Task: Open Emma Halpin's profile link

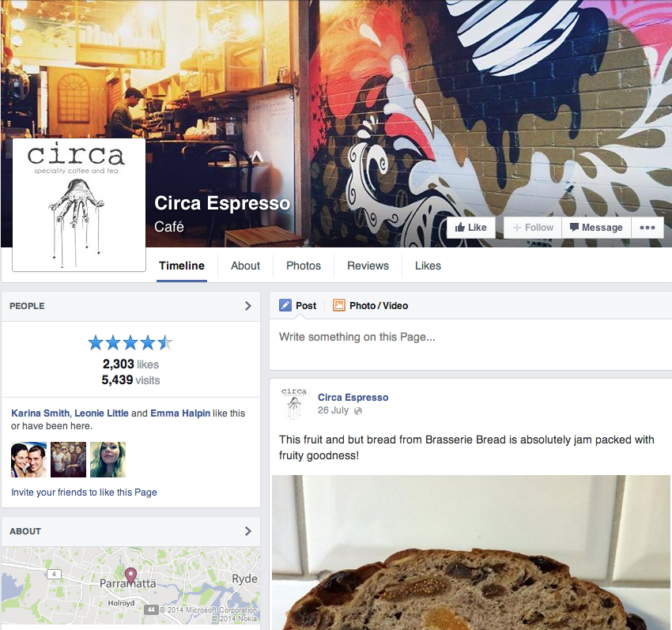Action: click(180, 413)
